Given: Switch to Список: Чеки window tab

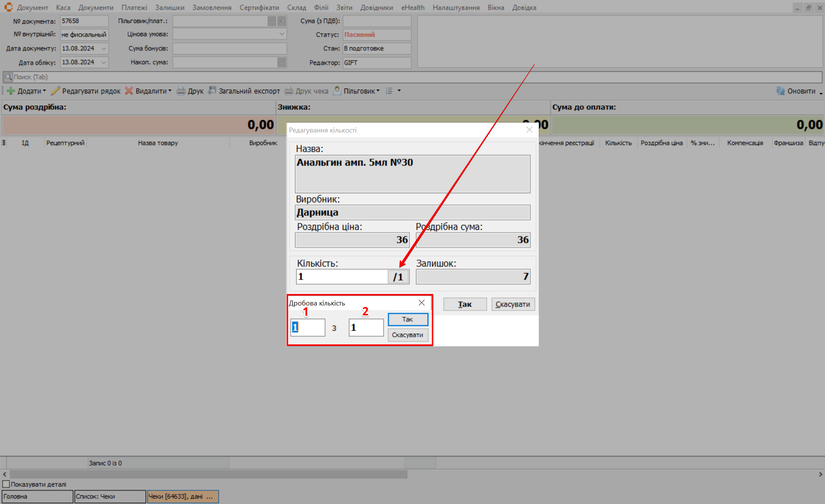Looking at the screenshot, I should tap(110, 496).
